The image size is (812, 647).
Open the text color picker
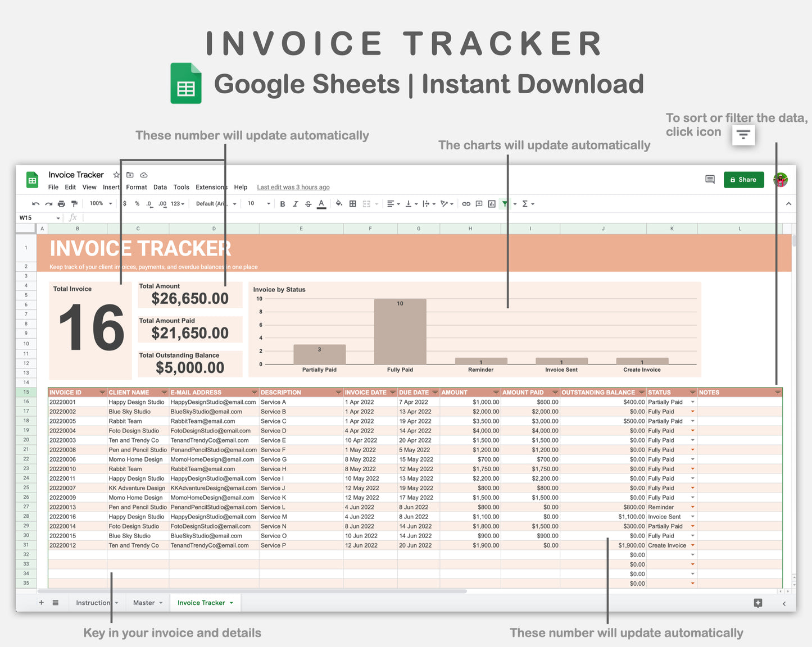coord(321,203)
